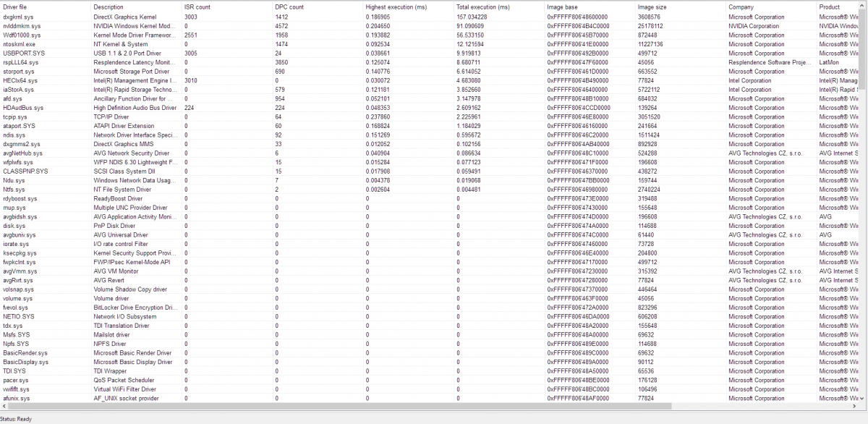Select the iaStorA.sys driver file

(x=18, y=90)
